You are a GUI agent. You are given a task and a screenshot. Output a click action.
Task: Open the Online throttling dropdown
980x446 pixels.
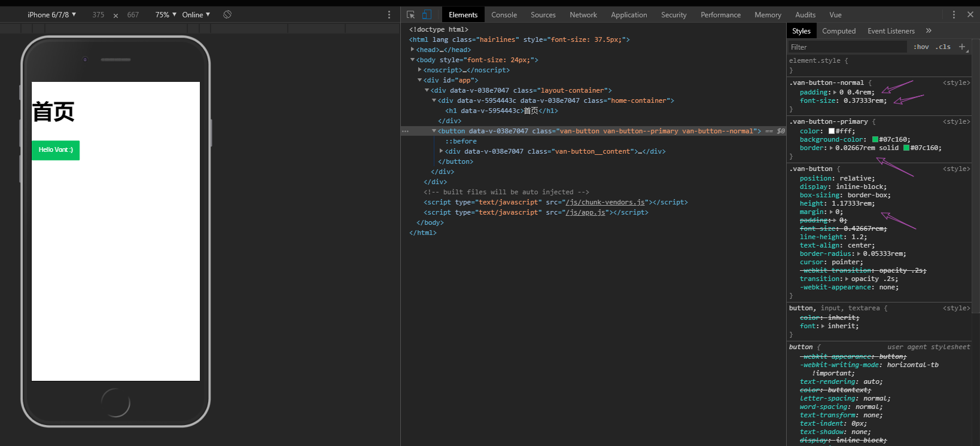click(x=196, y=14)
